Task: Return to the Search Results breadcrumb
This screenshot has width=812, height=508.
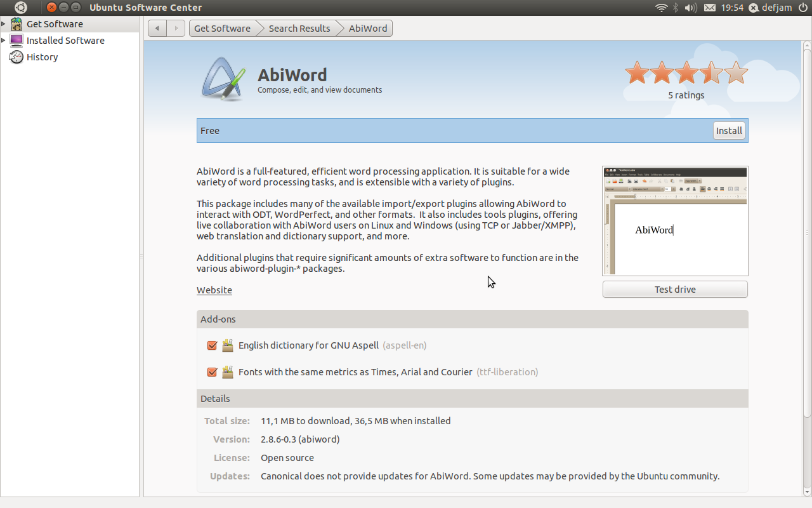Action: coord(299,29)
